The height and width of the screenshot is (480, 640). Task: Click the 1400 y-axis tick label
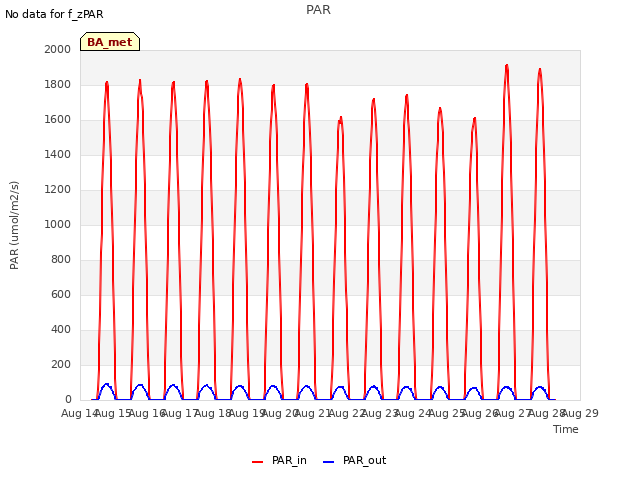coord(58,154)
